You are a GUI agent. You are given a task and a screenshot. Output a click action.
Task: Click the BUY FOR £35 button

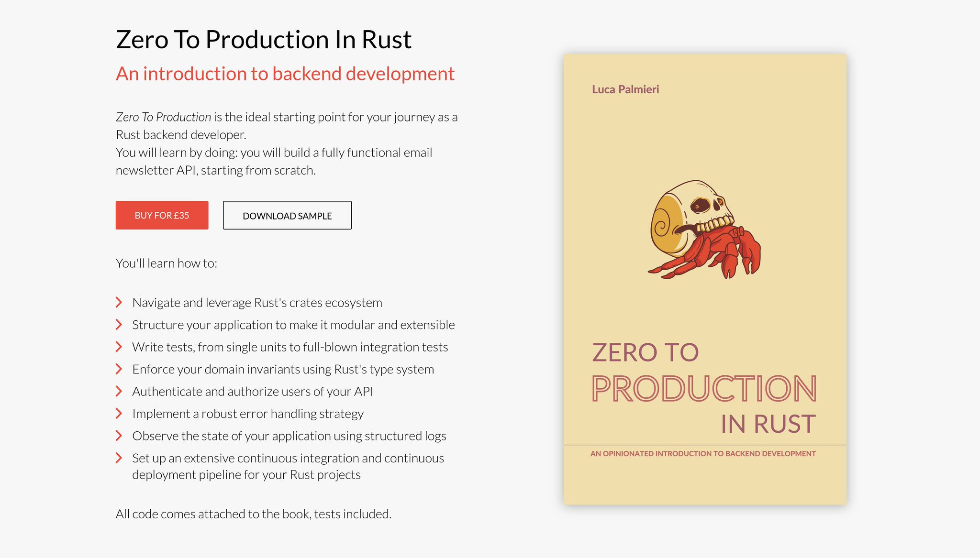tap(162, 215)
